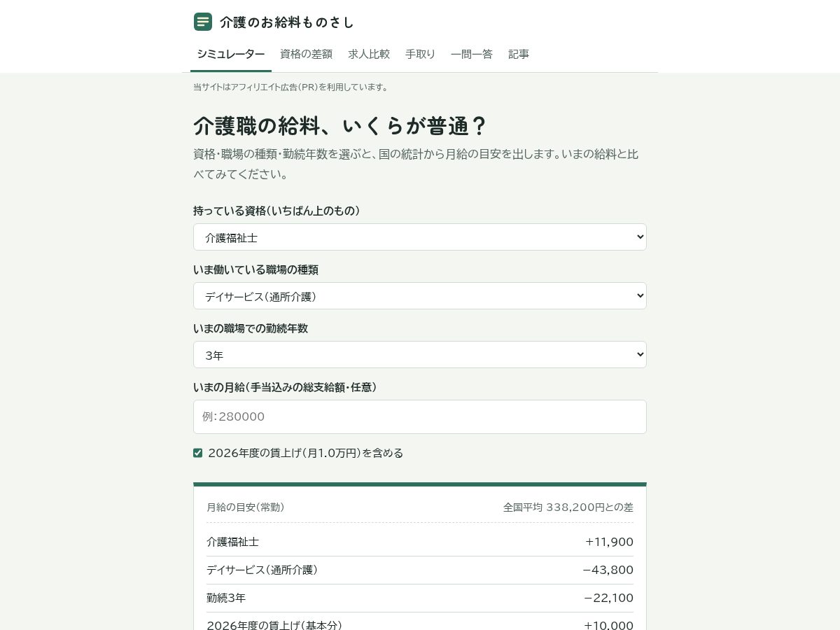
Task: Click the +11,900 value
Action: click(610, 542)
